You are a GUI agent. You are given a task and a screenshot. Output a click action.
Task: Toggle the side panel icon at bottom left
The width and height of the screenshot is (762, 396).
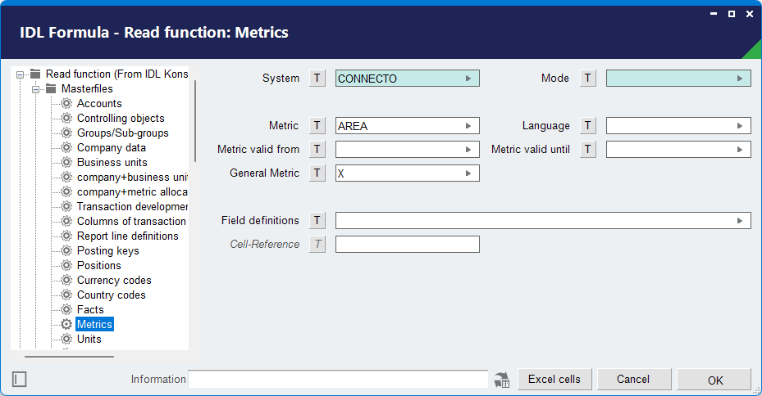point(19,379)
